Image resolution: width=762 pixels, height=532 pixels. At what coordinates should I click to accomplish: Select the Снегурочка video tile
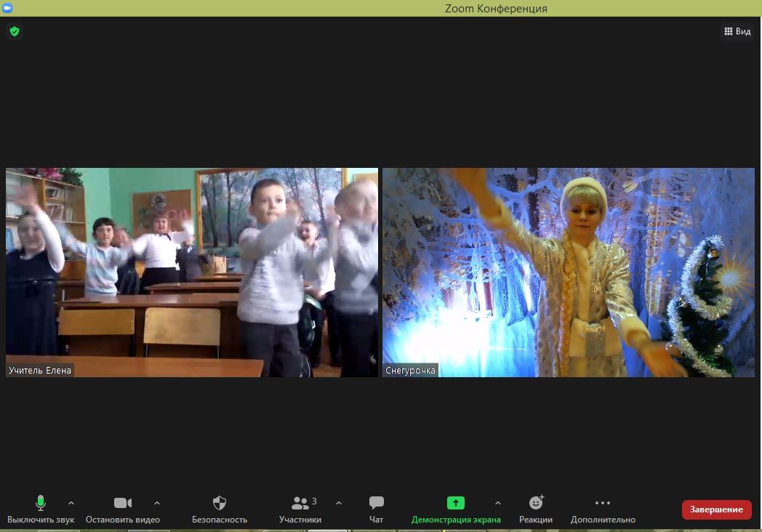569,273
